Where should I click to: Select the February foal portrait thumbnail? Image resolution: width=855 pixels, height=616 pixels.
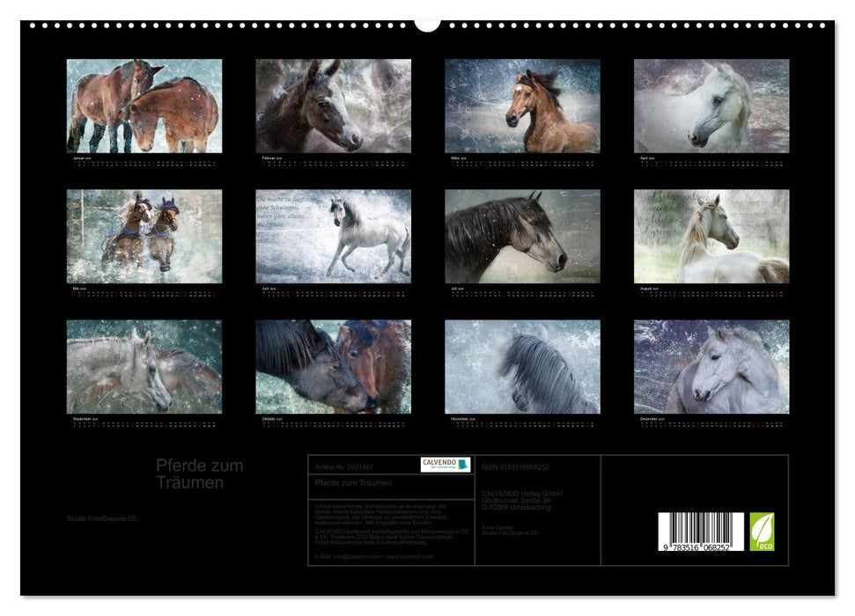coord(333,106)
